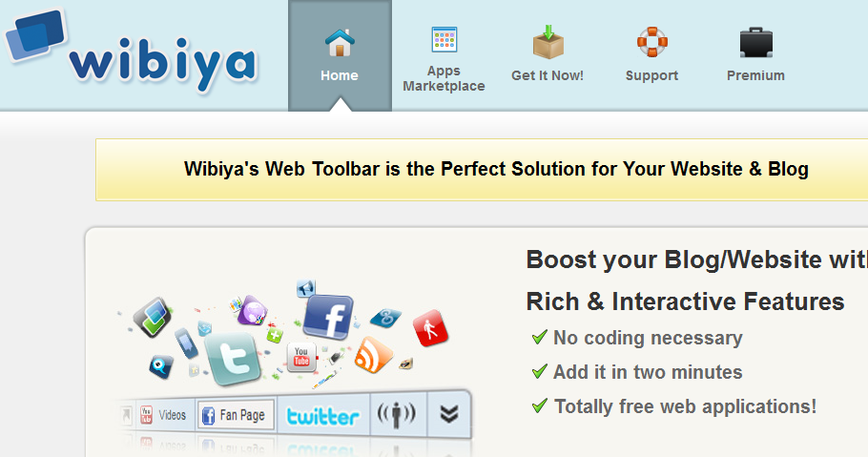Click the yellow Web Toolbar banner
The image size is (868, 457).
tap(482, 170)
